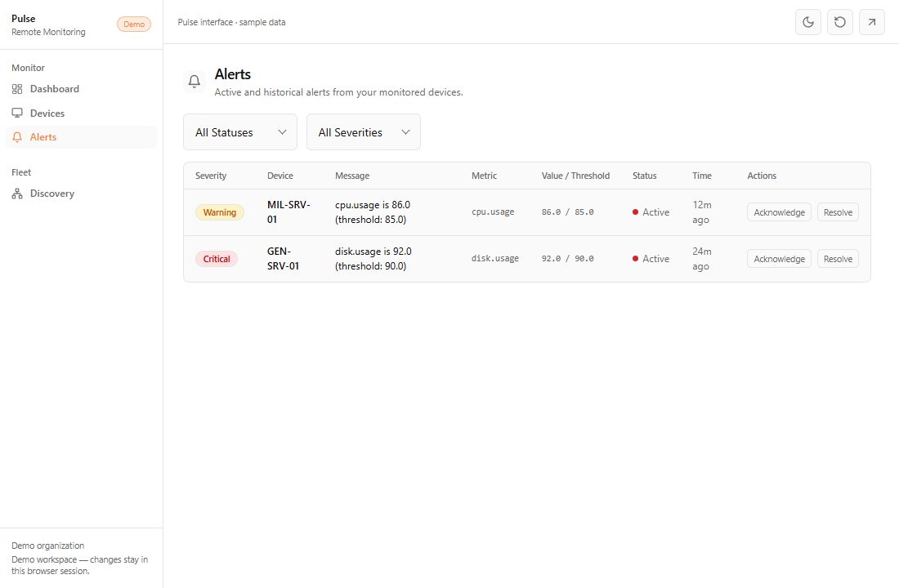Click the Monitor section label
This screenshot has width=899, height=588.
28,68
